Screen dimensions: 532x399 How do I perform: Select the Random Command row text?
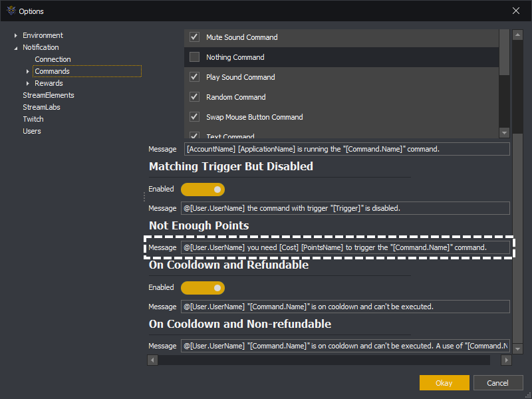(236, 97)
